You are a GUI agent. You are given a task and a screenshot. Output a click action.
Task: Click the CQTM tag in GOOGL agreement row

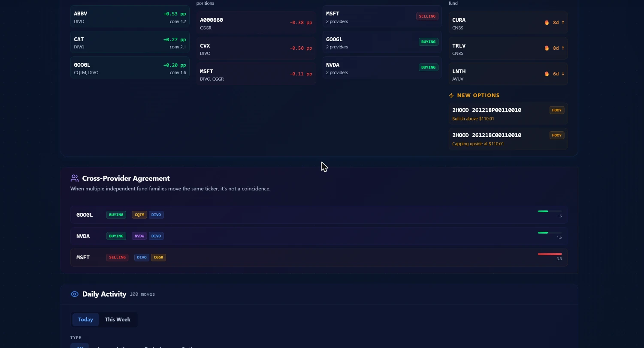point(139,215)
